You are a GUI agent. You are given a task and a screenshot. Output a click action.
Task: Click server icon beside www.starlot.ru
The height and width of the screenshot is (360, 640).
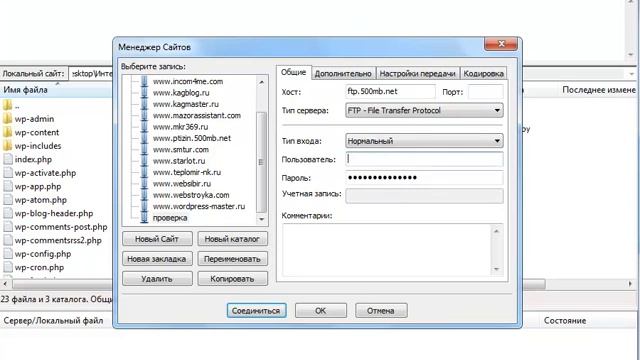click(144, 161)
